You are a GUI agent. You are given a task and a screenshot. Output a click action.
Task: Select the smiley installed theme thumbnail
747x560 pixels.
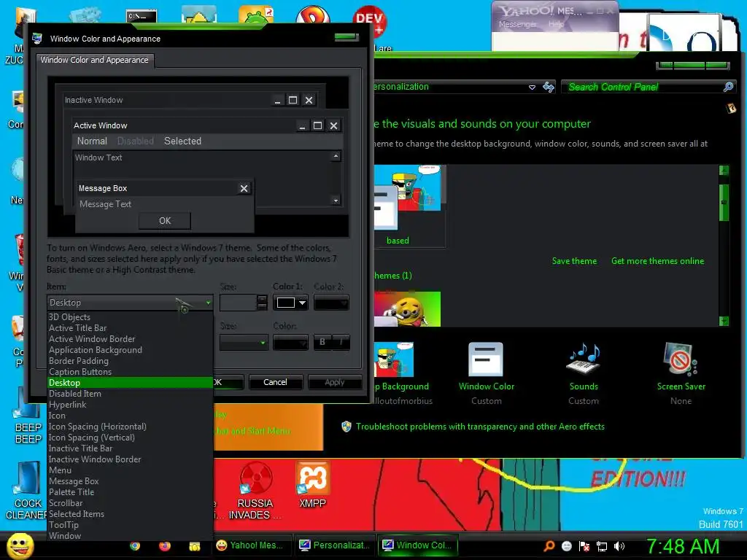(x=408, y=309)
